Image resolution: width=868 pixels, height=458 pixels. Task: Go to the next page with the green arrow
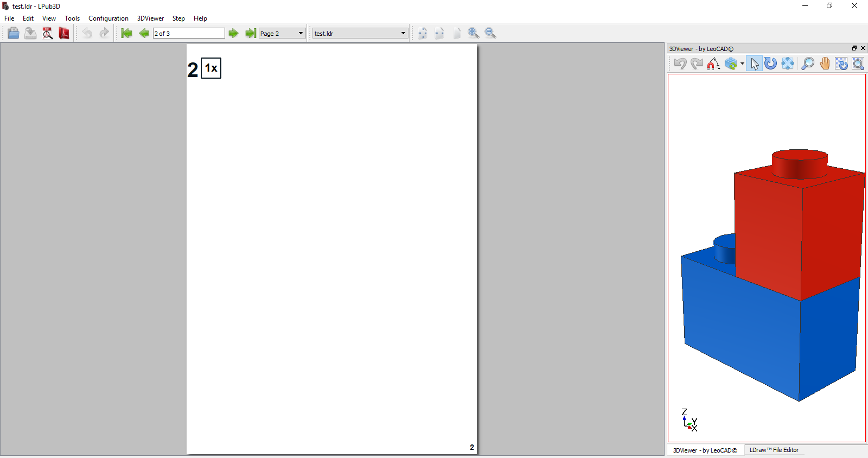click(233, 33)
